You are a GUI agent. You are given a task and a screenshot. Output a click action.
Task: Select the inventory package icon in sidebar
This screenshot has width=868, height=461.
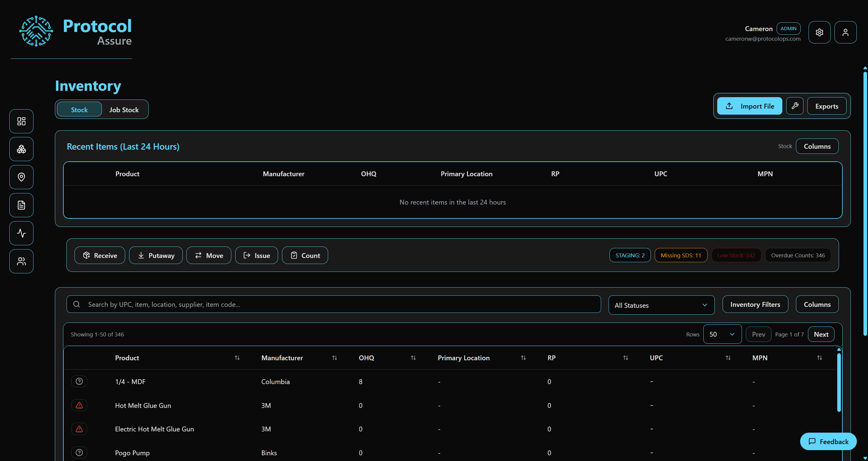(x=21, y=149)
